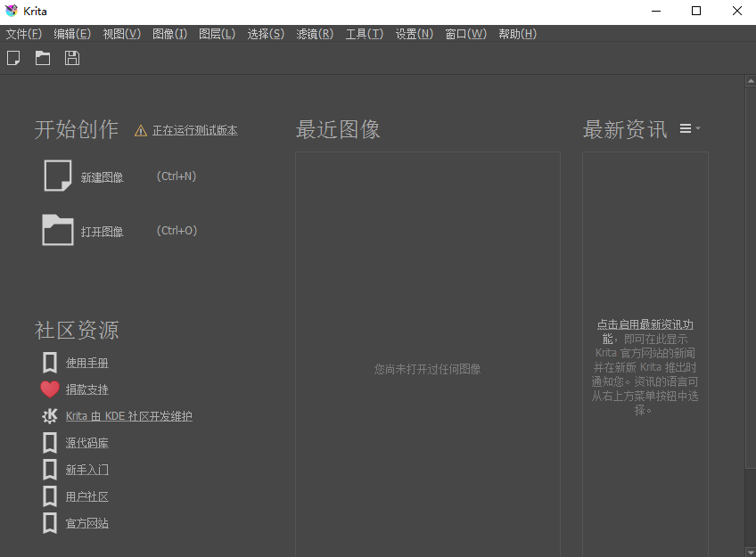Open the 源代码库 link
Screen dimensions: 756x557
tap(86, 443)
